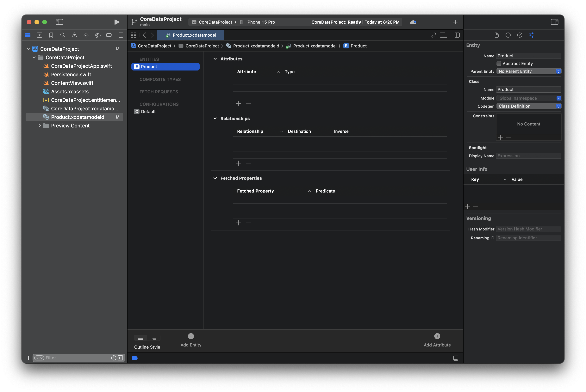This screenshot has width=586, height=392.
Task: Open the Quick Help inspector icon
Action: point(520,35)
